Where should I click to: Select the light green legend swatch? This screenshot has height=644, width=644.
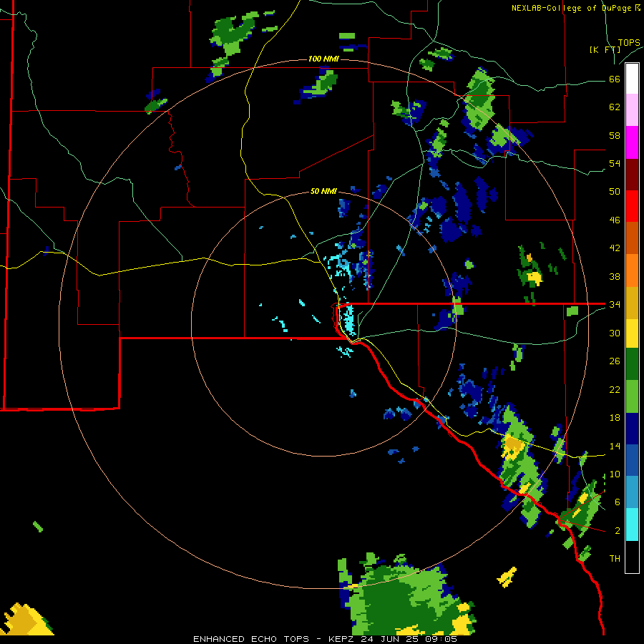pos(632,396)
